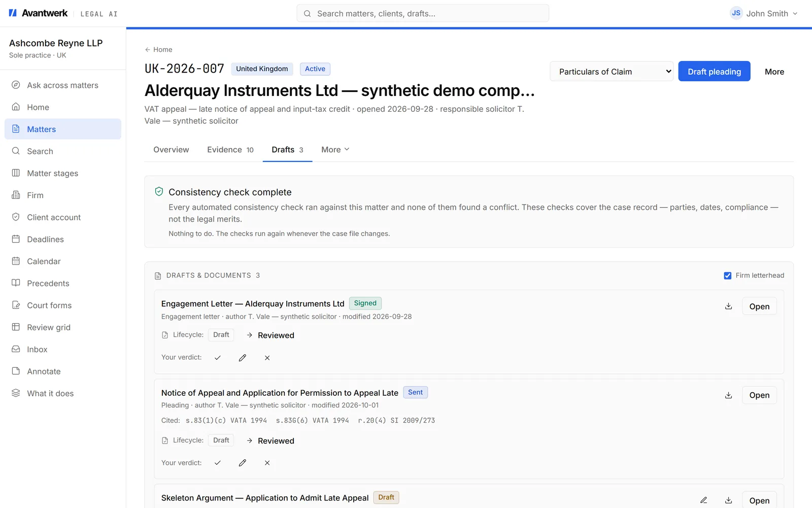
Task: Follow the Home breadcrumb link
Action: pyautogui.click(x=158, y=49)
